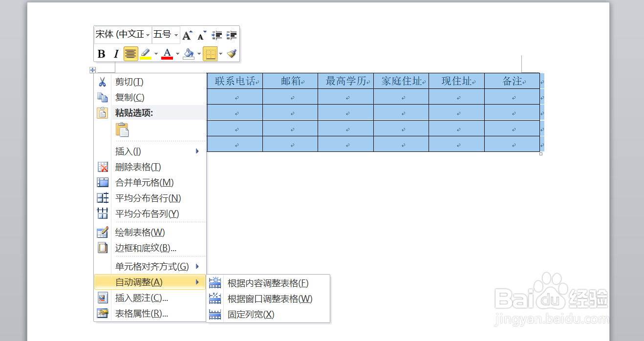Open the font size dropdown arrow

175,35
